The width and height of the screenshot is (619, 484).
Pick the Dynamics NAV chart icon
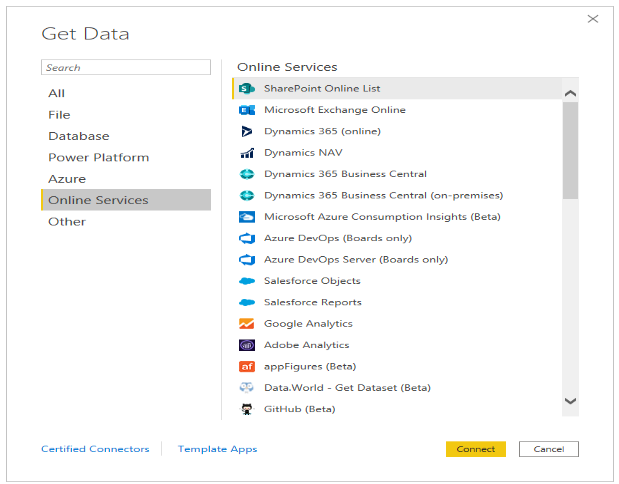pyautogui.click(x=247, y=153)
